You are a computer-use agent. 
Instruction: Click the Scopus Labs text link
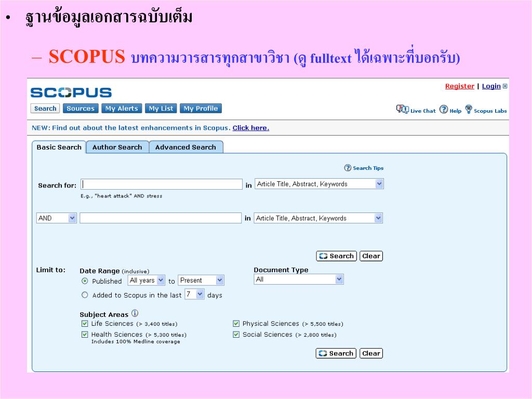coord(490,111)
